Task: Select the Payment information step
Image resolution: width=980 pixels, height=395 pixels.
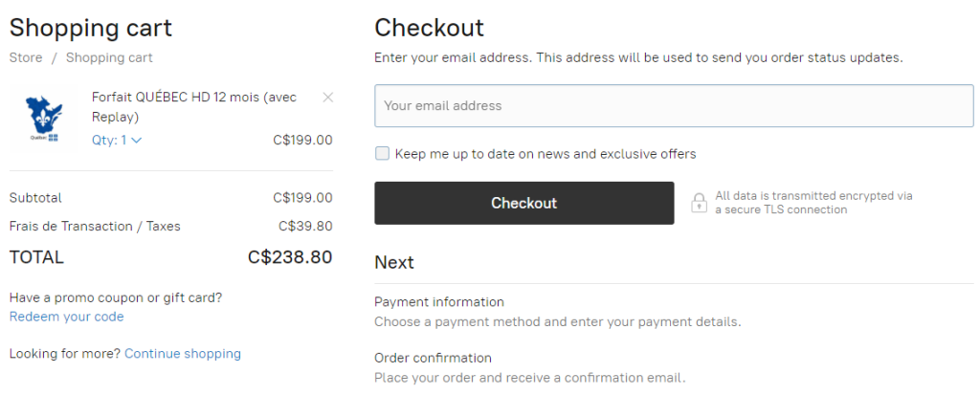Action: (439, 302)
